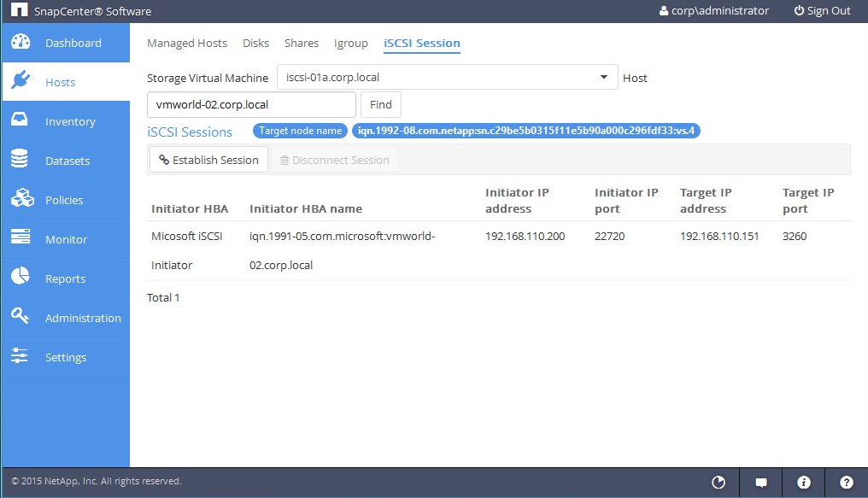Open Reports via the pie chart icon

[21, 278]
